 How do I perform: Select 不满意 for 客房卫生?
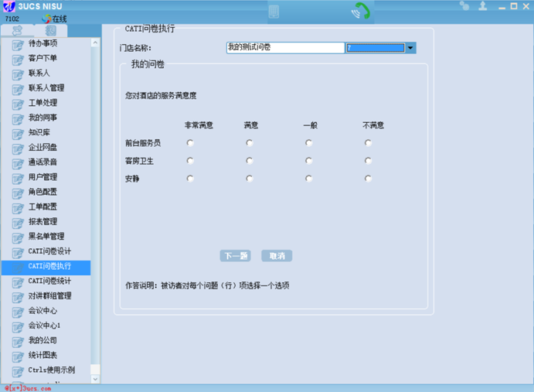(x=368, y=161)
